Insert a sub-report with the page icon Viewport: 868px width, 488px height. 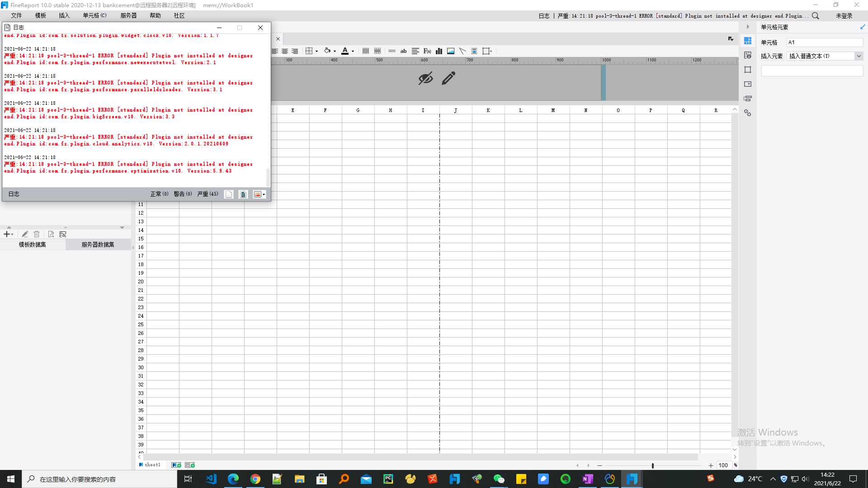(x=474, y=51)
